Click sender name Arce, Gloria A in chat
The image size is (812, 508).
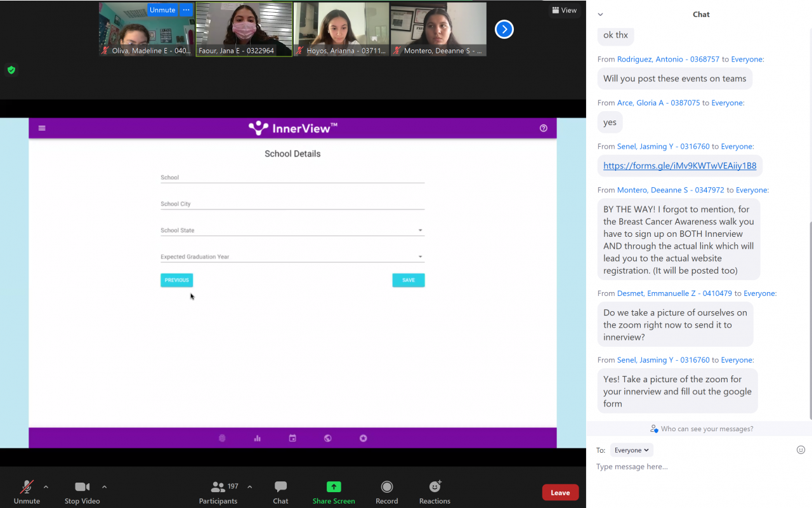tap(658, 103)
